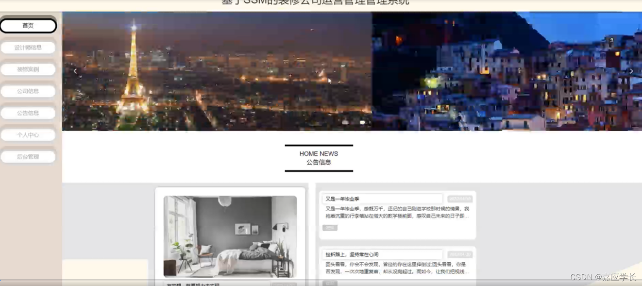The width and height of the screenshot is (644, 286).
Task: Click the tag button under 又是一年毕业季
Action: [x=330, y=228]
